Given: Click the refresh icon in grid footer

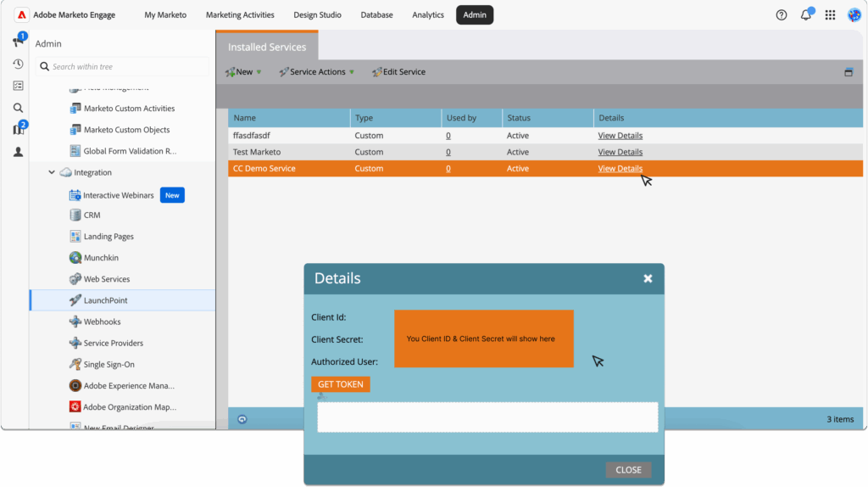Looking at the screenshot, I should (x=242, y=419).
